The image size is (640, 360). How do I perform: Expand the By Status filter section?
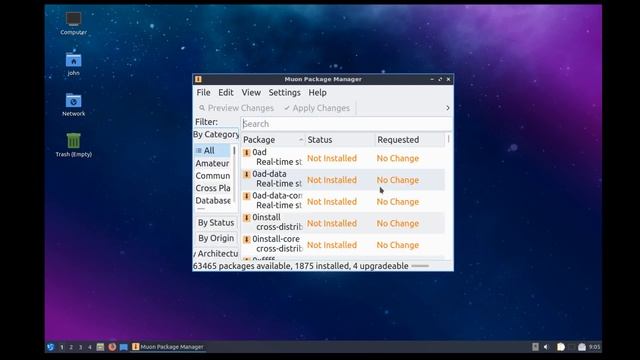click(216, 223)
